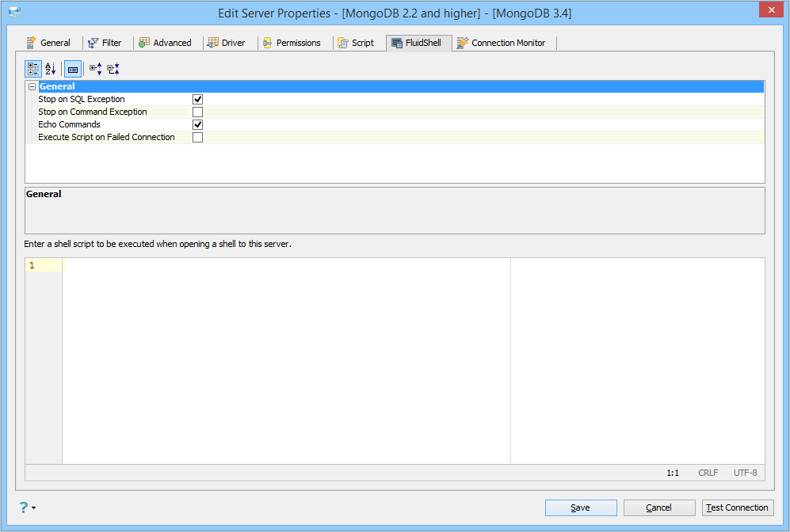Screen dimensions: 790x532
Task: Toggle the description area toolbar icon
Action: (x=73, y=69)
